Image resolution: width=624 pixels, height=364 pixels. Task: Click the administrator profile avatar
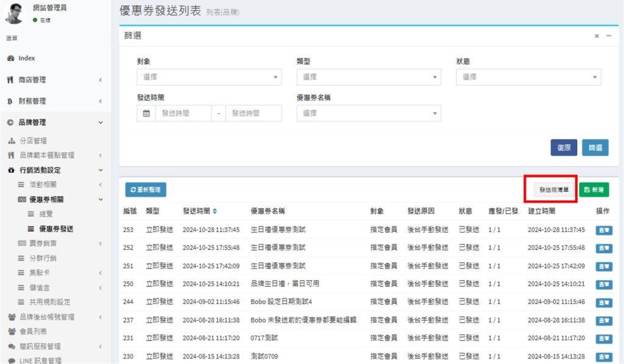click(x=15, y=13)
